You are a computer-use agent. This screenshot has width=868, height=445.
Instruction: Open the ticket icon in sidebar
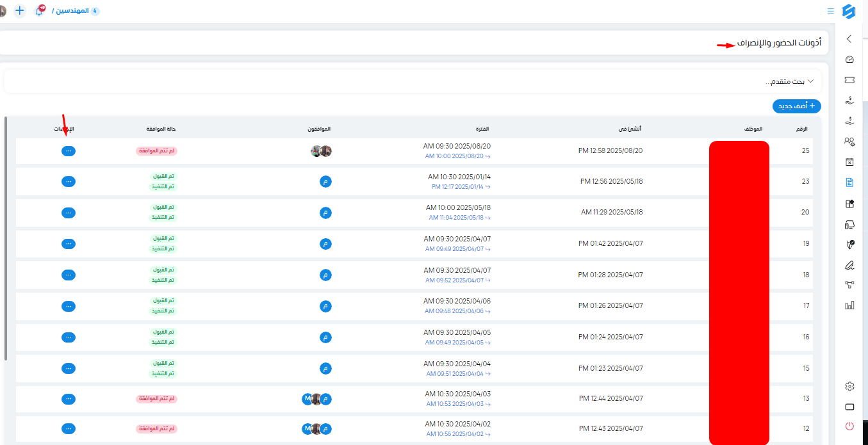pyautogui.click(x=849, y=80)
